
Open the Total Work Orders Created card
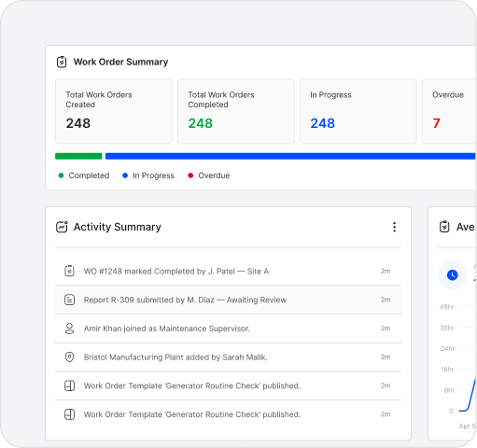click(114, 111)
